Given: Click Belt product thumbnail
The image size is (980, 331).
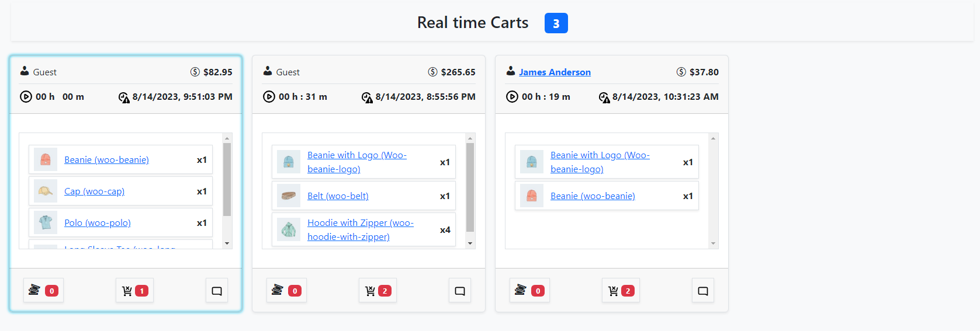Looking at the screenshot, I should point(289,196).
